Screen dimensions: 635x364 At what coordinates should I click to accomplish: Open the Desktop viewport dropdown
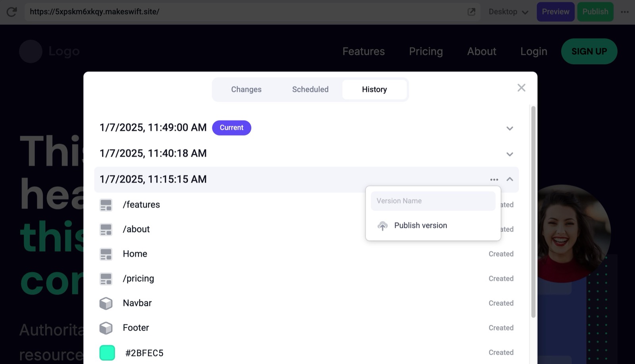[508, 12]
